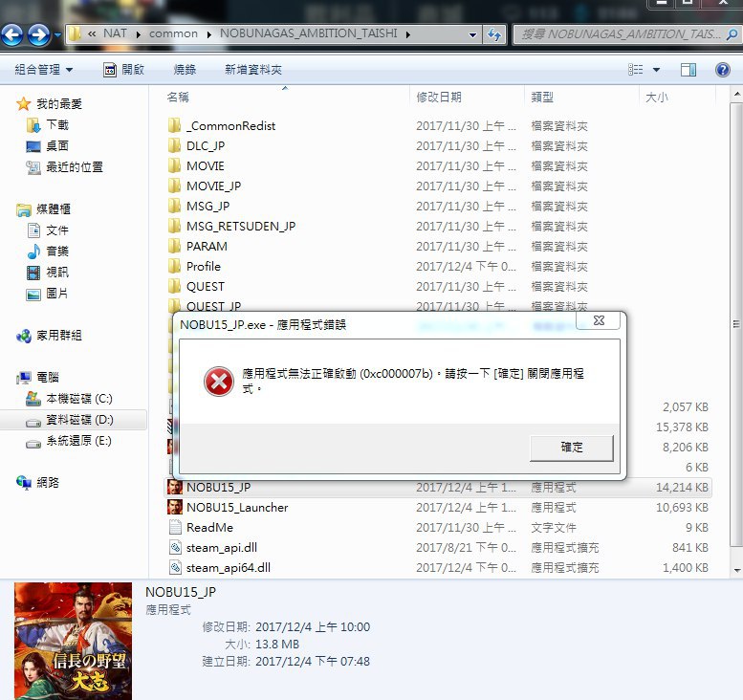This screenshot has width=743, height=700.
Task: Select the _CommonRedist folder
Action: point(230,126)
